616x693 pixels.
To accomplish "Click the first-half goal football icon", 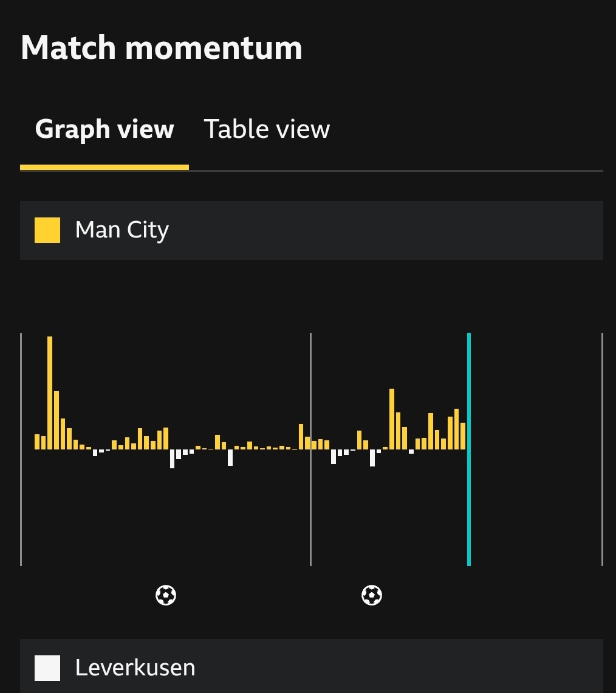I will pyautogui.click(x=166, y=595).
